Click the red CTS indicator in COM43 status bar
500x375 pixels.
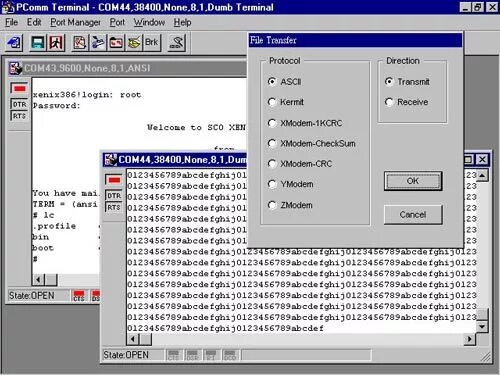pos(79,296)
